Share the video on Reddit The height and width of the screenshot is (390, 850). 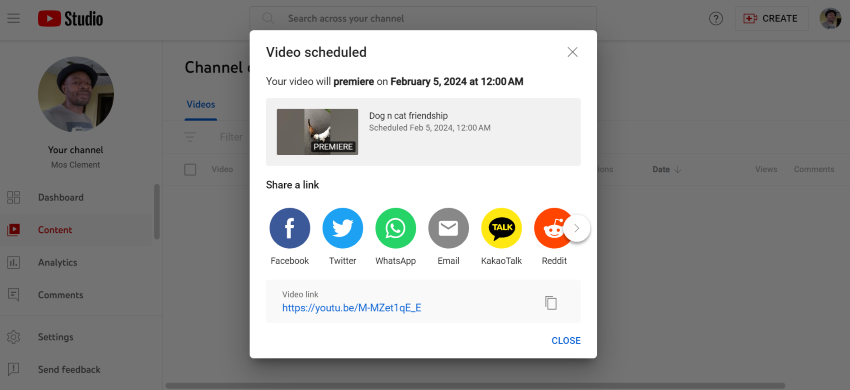[x=550, y=228]
